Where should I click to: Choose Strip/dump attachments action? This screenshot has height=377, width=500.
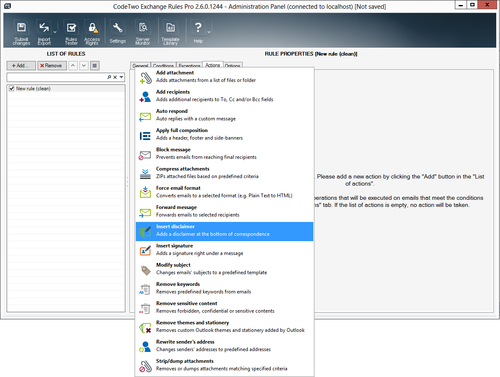point(224,365)
